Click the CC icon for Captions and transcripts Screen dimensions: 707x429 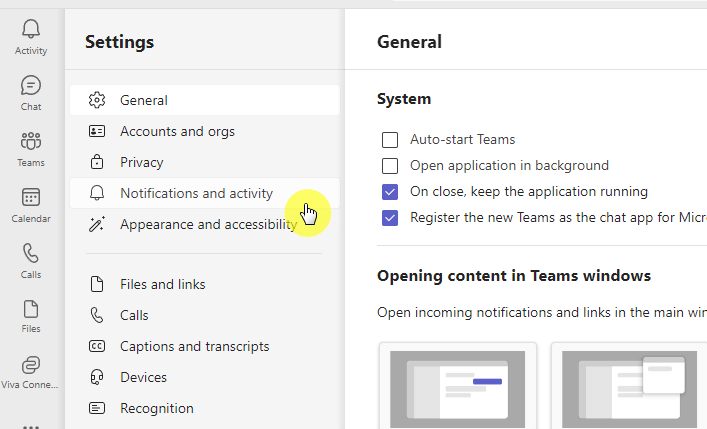(97, 346)
